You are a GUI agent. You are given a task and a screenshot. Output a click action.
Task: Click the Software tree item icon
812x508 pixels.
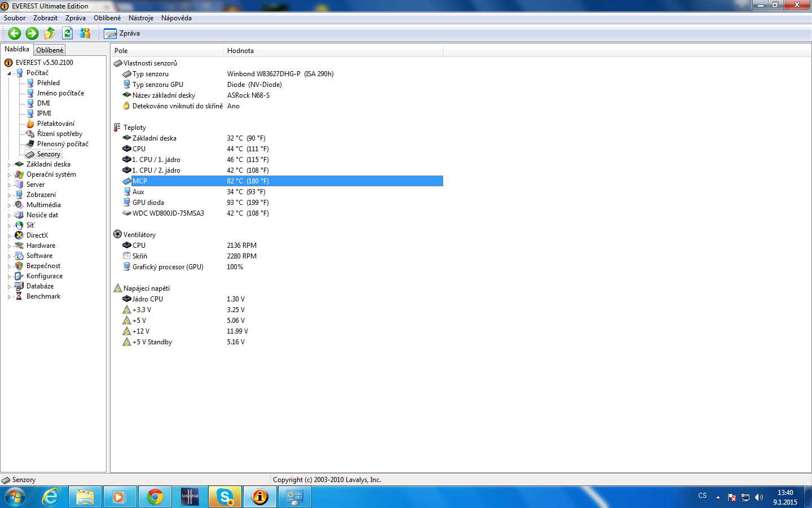pyautogui.click(x=19, y=256)
